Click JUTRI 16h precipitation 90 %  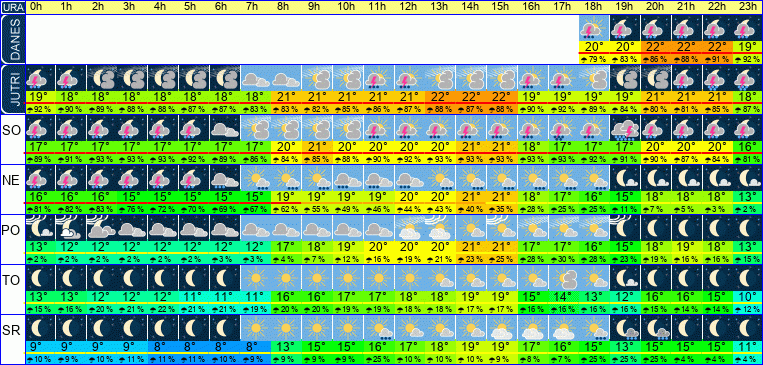[x=532, y=109]
